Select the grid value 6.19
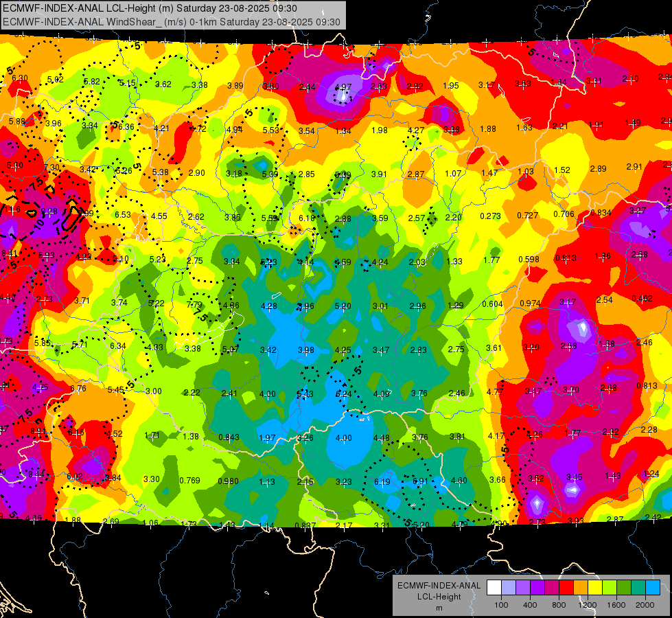The height and width of the screenshot is (618, 672). 382,482
